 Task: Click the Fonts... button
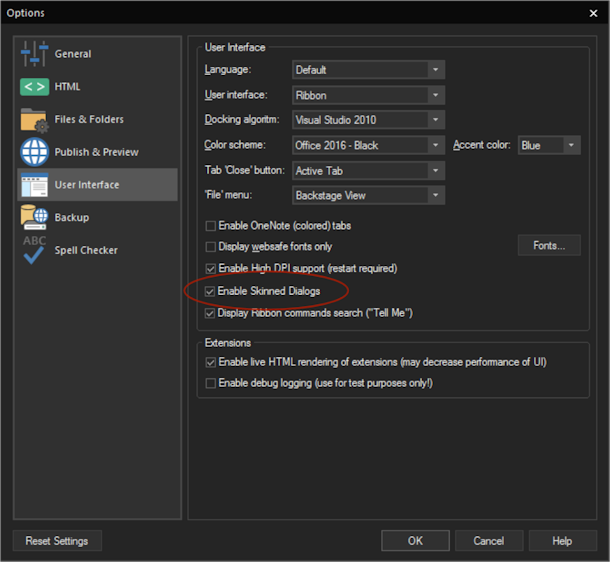(x=549, y=245)
